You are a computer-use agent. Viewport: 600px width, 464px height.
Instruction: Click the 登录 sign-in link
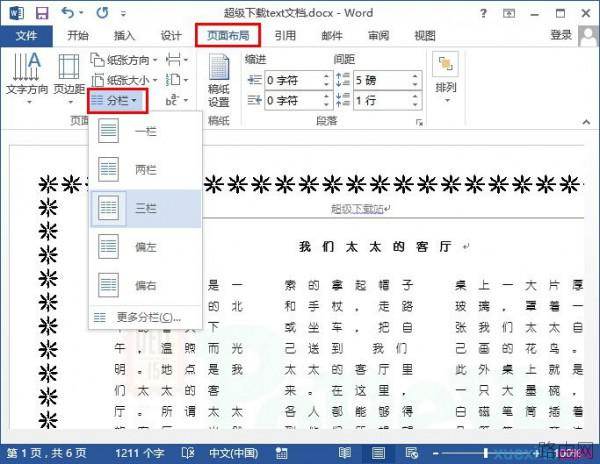click(x=561, y=35)
